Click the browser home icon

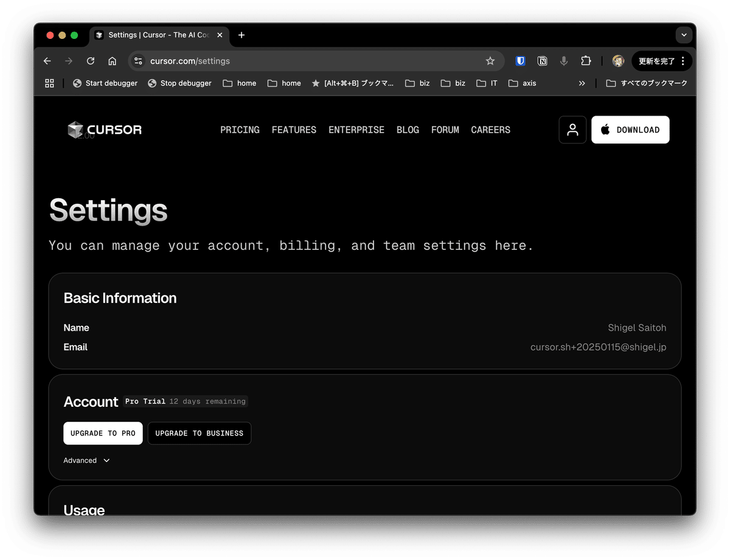pyautogui.click(x=112, y=61)
